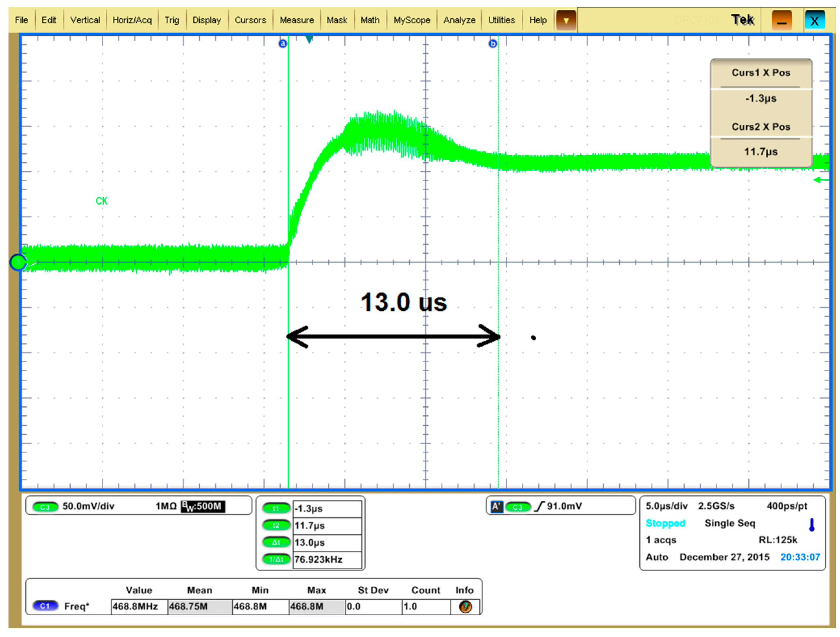This screenshot has width=840, height=637.
Task: Open the Cursors menu
Action: [x=250, y=20]
